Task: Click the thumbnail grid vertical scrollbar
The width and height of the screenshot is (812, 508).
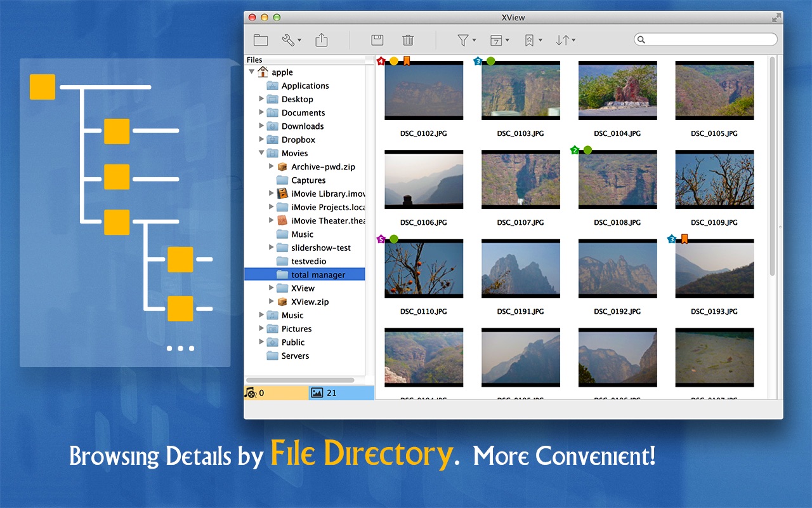Action: pyautogui.click(x=772, y=165)
